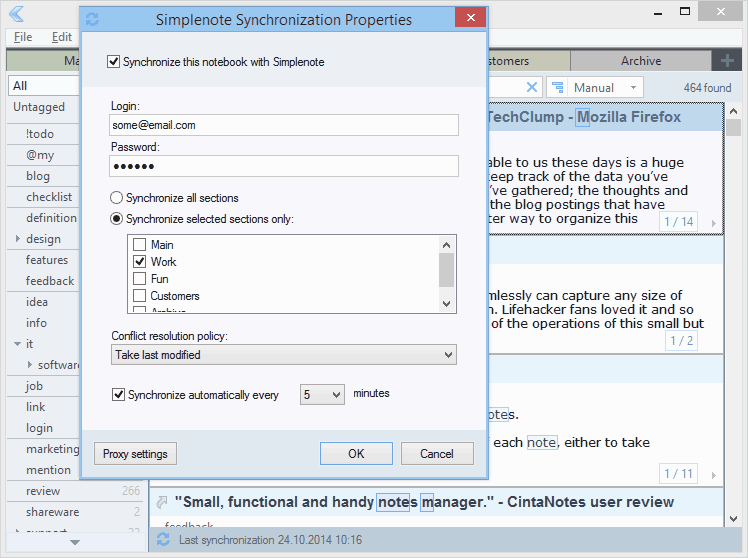The height and width of the screenshot is (558, 748).
Task: Clear search with the blue X icon
Action: (532, 87)
